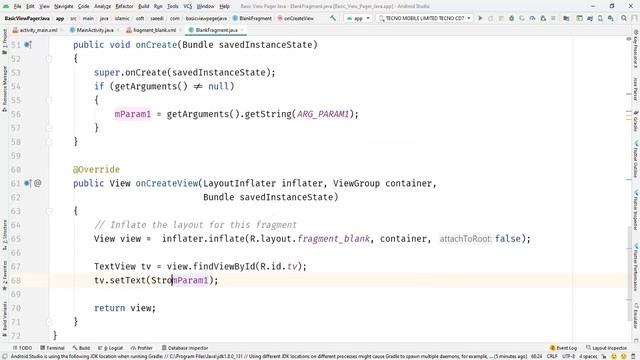Click the @Override annotation on line 60
Screen dimensions: 640x360
pos(96,169)
